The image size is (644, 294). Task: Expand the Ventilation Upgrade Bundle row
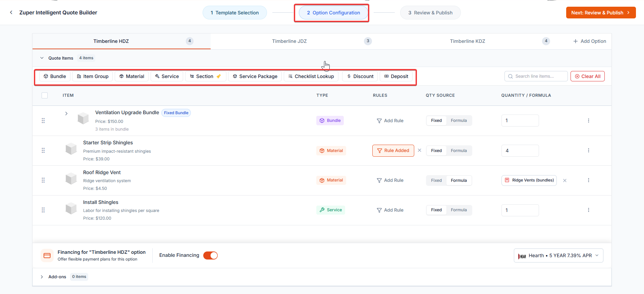[x=66, y=114]
